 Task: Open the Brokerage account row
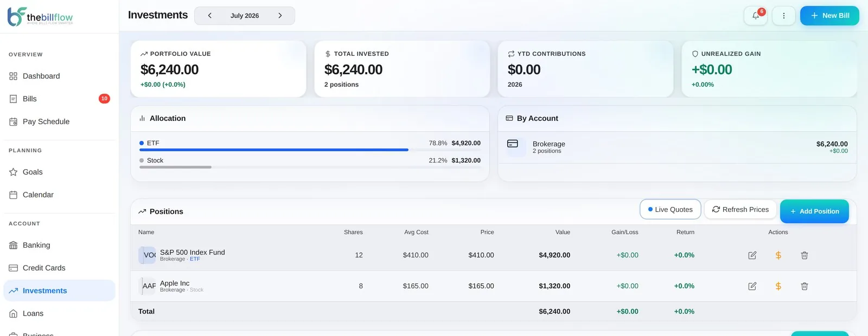[677, 147]
